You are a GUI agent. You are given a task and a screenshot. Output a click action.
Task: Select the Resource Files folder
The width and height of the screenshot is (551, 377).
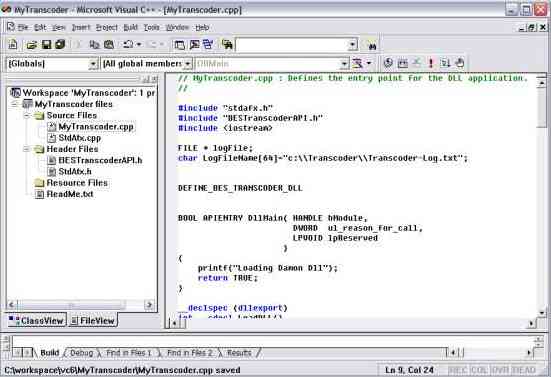[x=77, y=183]
